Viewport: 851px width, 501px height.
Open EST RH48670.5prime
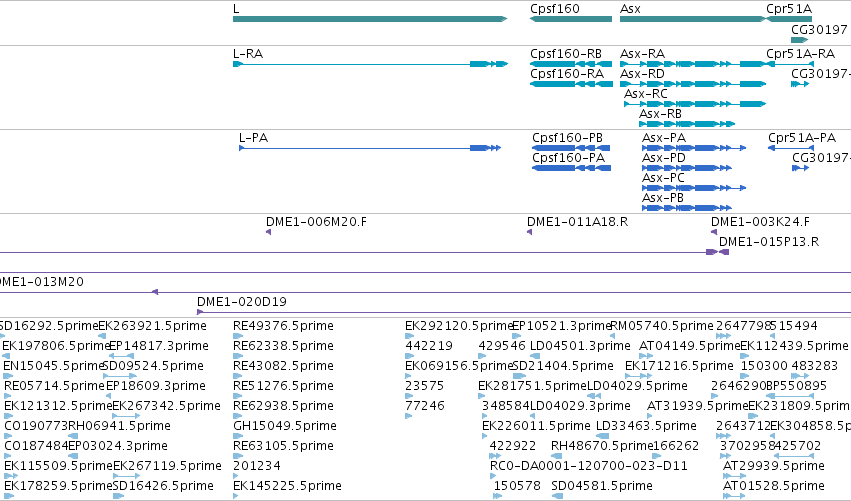602,447
